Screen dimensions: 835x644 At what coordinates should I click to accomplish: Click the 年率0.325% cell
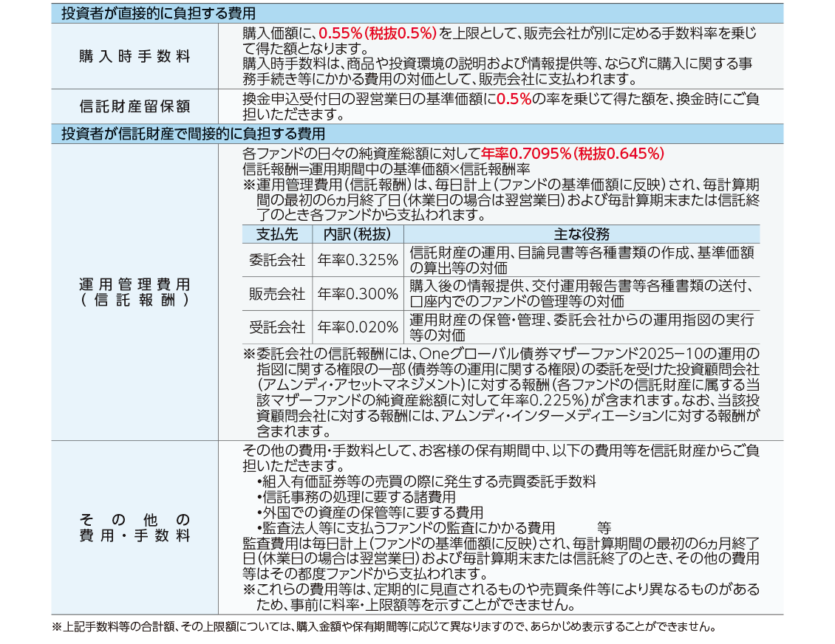(x=358, y=260)
